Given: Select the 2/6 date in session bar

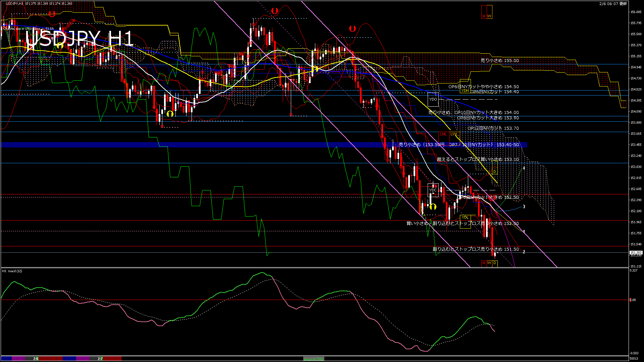Looking at the screenshot, I should point(36,359).
